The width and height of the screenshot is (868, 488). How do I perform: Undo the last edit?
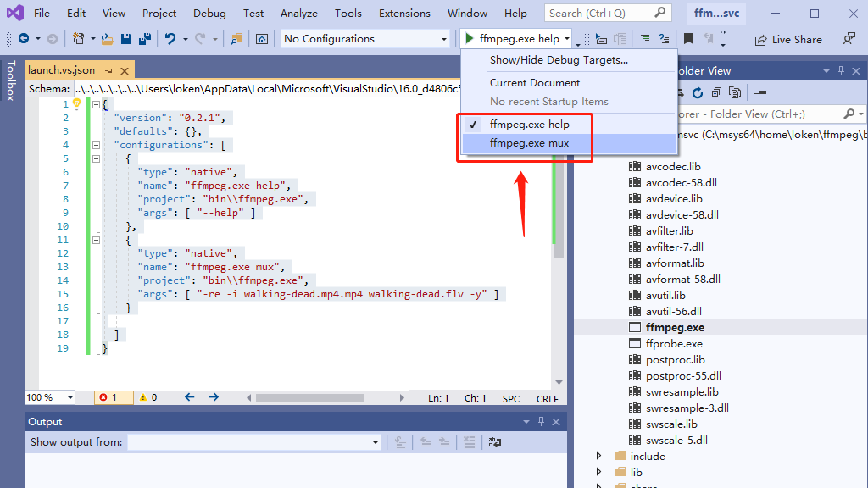coord(170,39)
